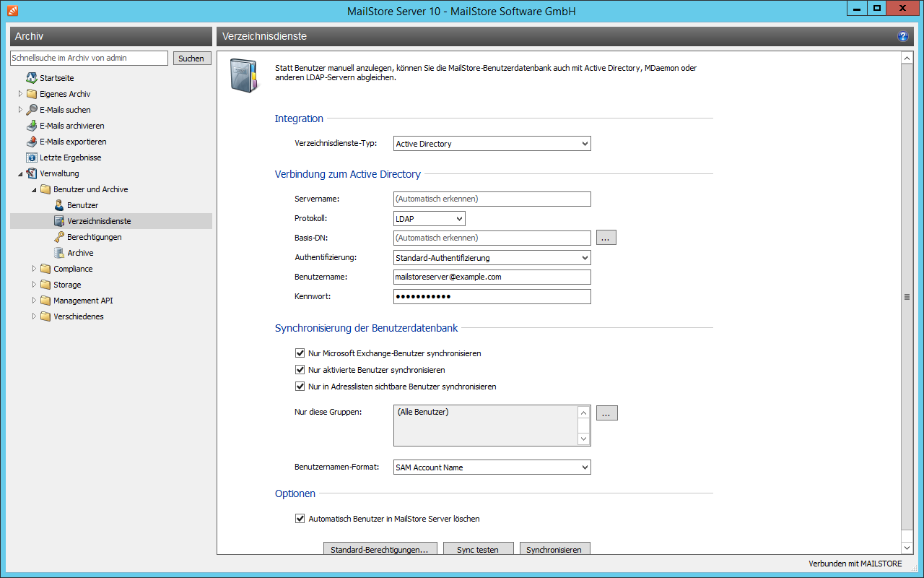This screenshot has height=578, width=924.
Task: Click the Suchen button
Action: (191, 59)
